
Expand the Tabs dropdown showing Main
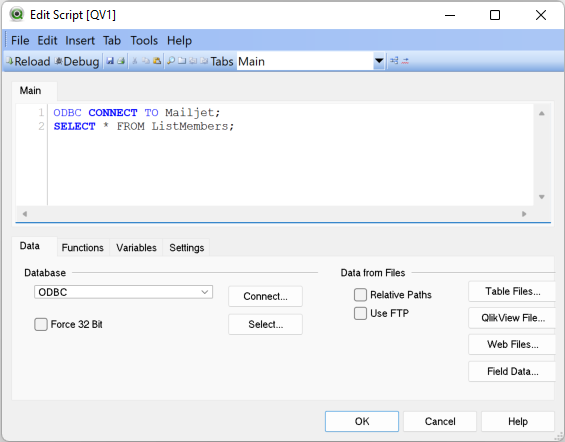(379, 61)
